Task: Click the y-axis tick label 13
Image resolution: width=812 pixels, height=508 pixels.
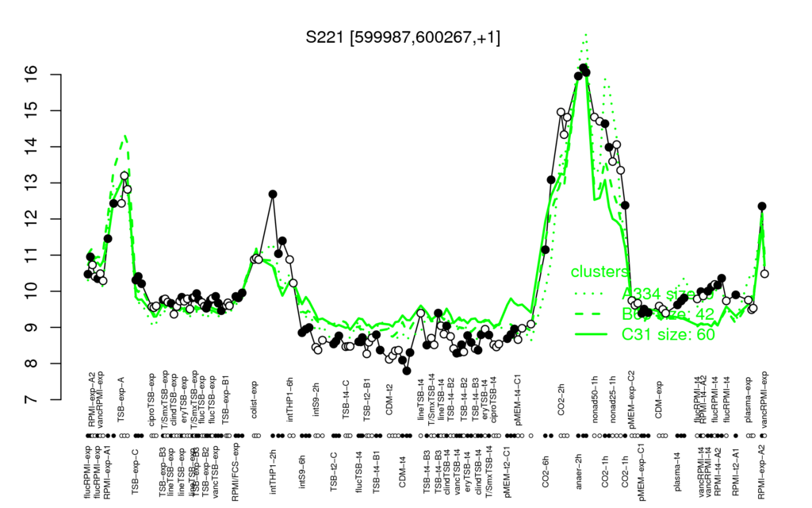Action: (32, 183)
